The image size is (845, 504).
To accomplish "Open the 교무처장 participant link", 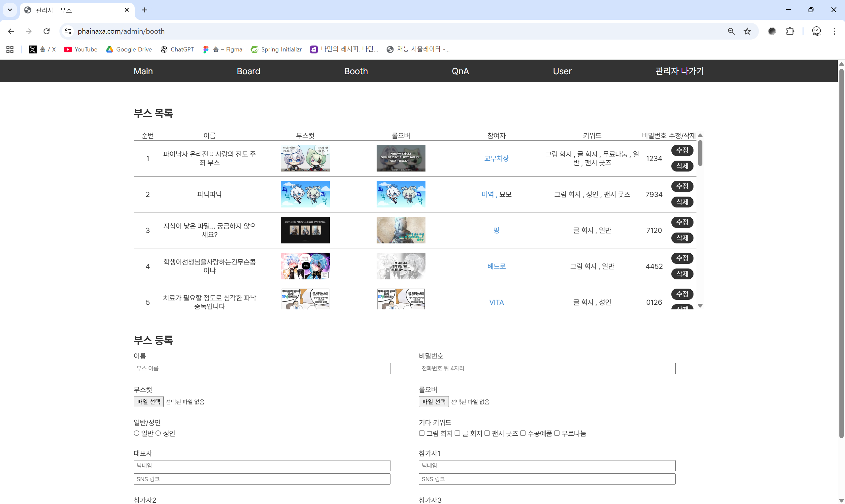I will (x=496, y=158).
